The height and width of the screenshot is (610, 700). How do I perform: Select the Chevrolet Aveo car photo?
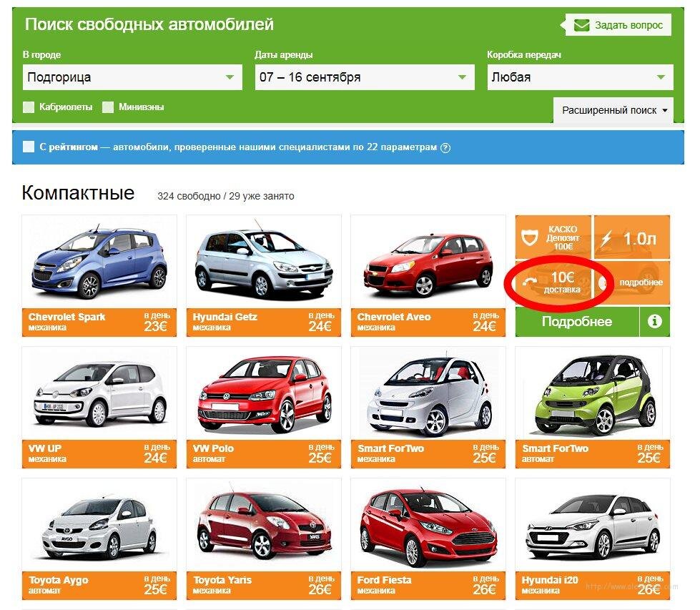point(428,262)
